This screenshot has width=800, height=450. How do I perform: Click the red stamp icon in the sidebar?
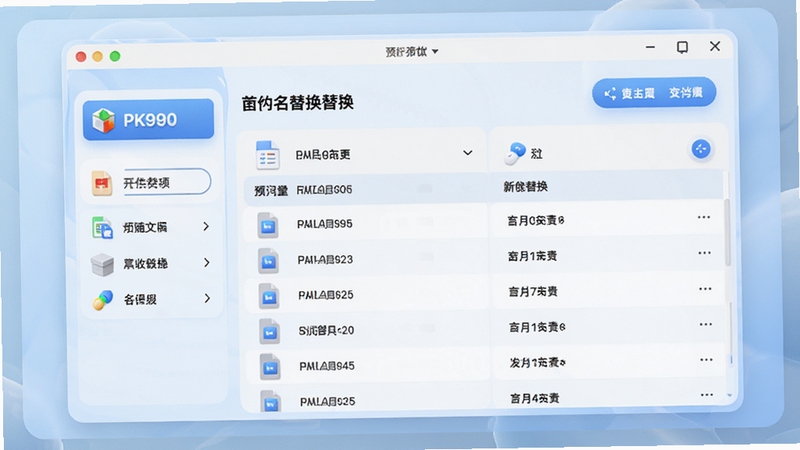tap(102, 183)
